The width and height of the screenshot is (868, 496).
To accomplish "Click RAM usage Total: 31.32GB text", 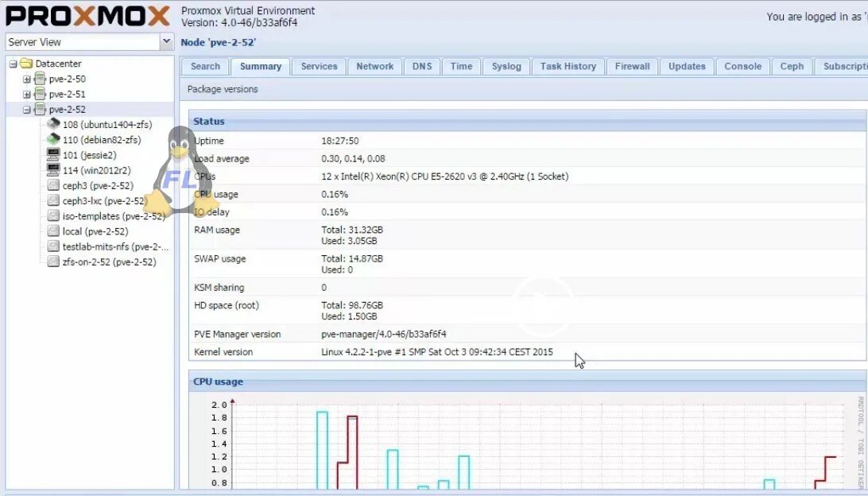I will 352,230.
